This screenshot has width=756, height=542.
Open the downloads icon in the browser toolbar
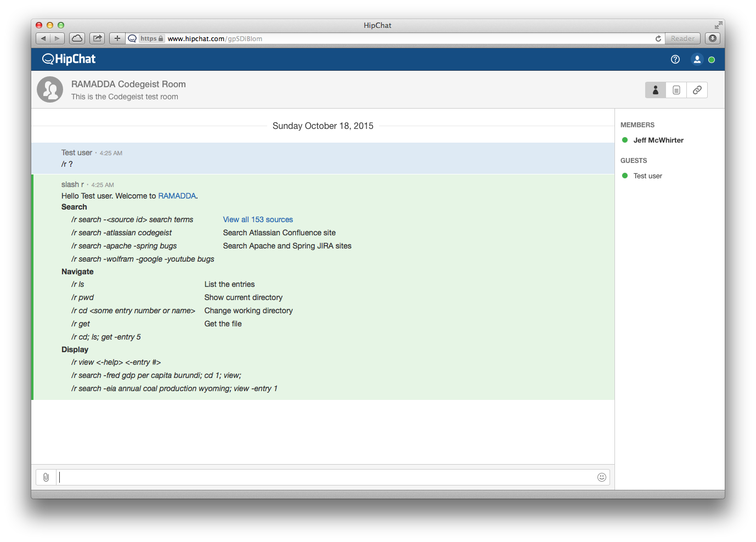pyautogui.click(x=713, y=38)
